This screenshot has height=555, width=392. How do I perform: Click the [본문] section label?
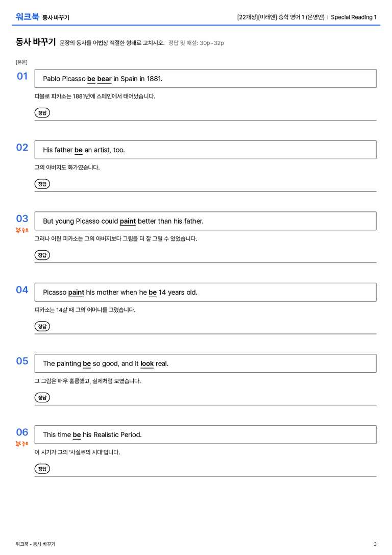pos(21,62)
